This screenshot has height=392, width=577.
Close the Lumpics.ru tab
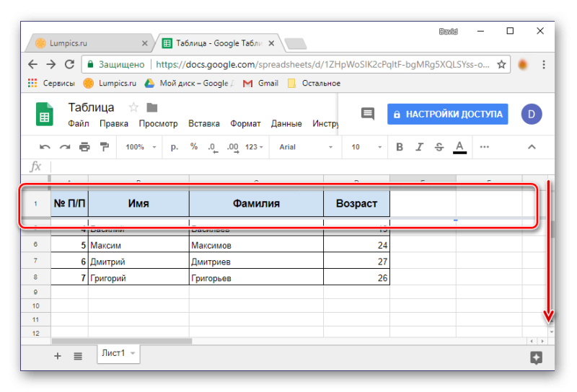point(145,43)
